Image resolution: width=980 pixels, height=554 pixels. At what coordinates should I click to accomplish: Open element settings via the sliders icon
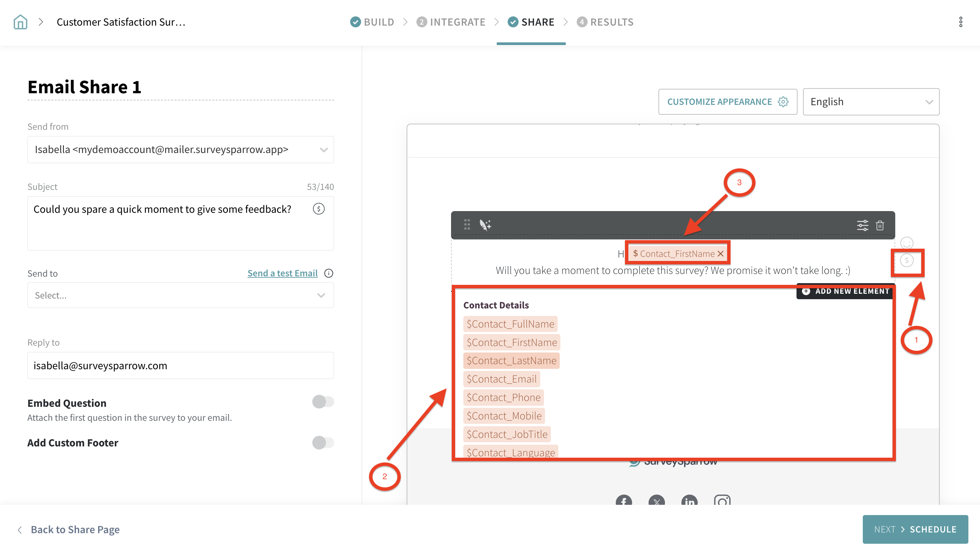862,225
